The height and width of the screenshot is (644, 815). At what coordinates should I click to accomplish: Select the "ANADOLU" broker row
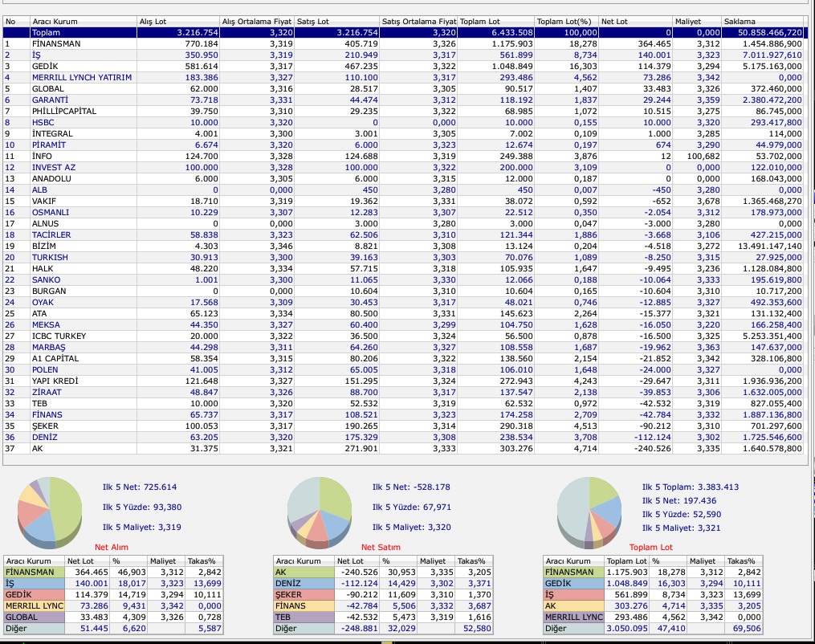pyautogui.click(x=403, y=179)
